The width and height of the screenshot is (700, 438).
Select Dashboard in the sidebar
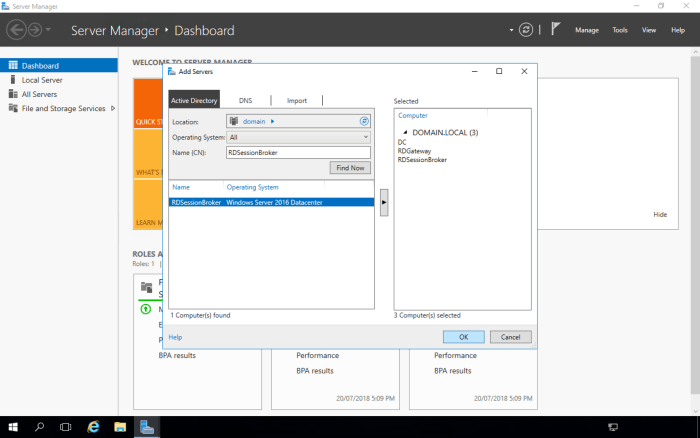click(59, 65)
